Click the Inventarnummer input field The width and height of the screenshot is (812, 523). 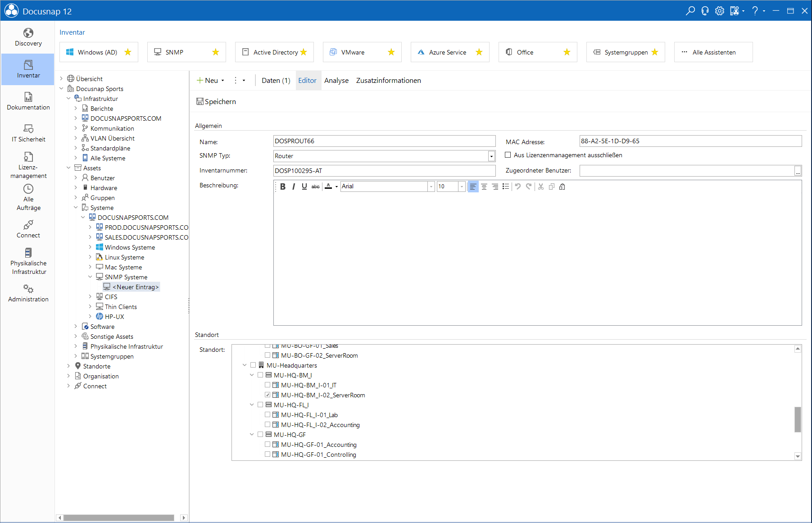pyautogui.click(x=384, y=171)
